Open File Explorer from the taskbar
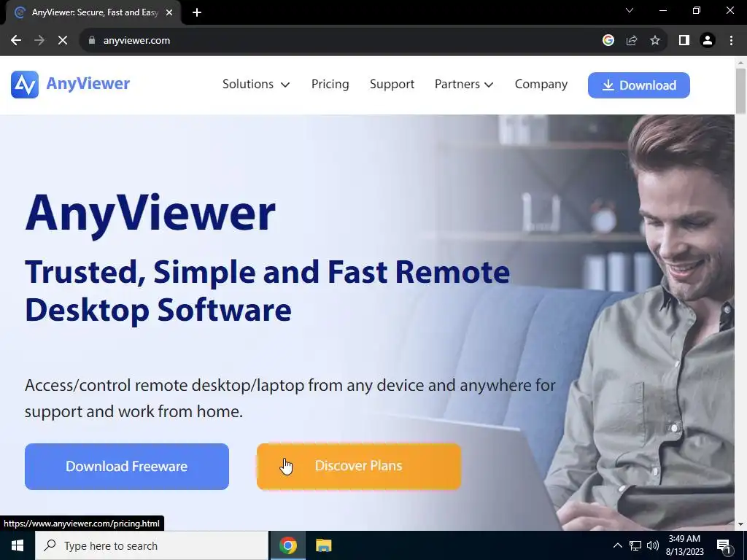747x560 pixels. coord(323,545)
